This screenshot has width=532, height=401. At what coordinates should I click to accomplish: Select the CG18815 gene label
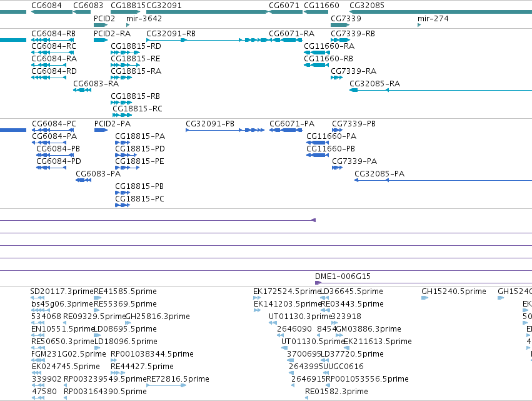(x=128, y=6)
